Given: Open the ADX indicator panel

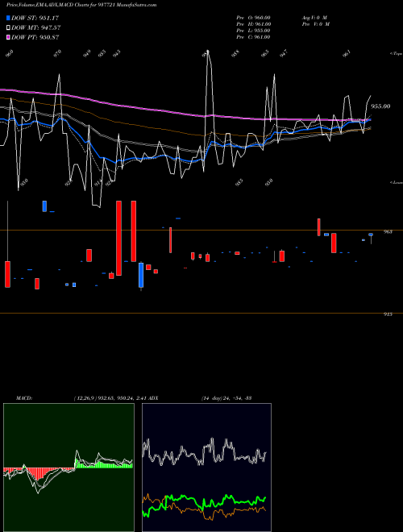Looking at the screenshot, I should click(x=206, y=468).
